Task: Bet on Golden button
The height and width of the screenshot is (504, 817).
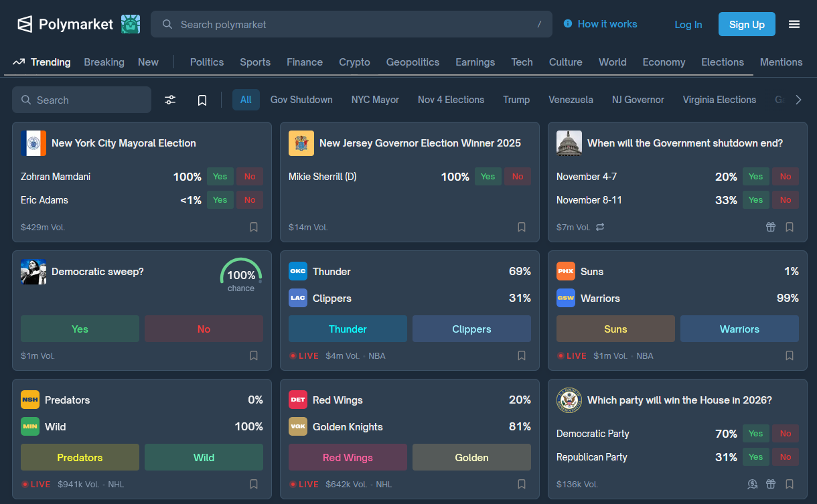Action: (471, 457)
